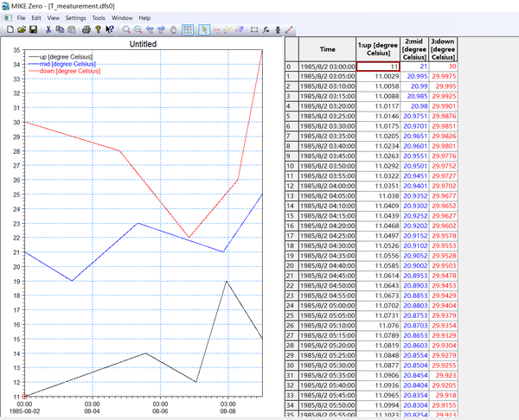Click the '2:mid [degree Celsius]' column header
519x420 pixels.
click(x=417, y=49)
